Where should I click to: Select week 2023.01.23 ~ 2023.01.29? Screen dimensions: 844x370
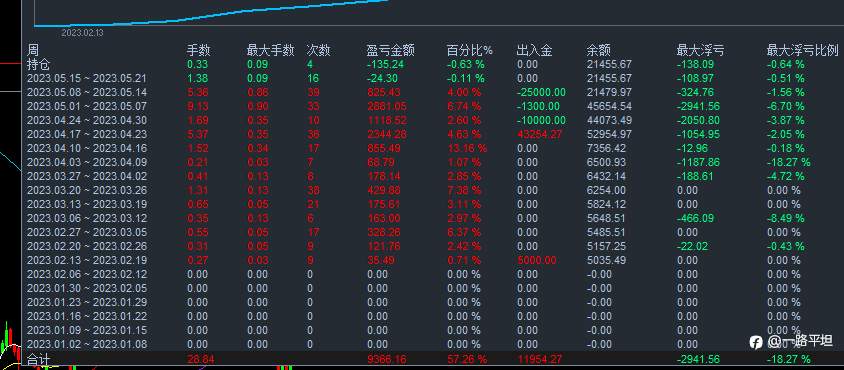pos(87,303)
